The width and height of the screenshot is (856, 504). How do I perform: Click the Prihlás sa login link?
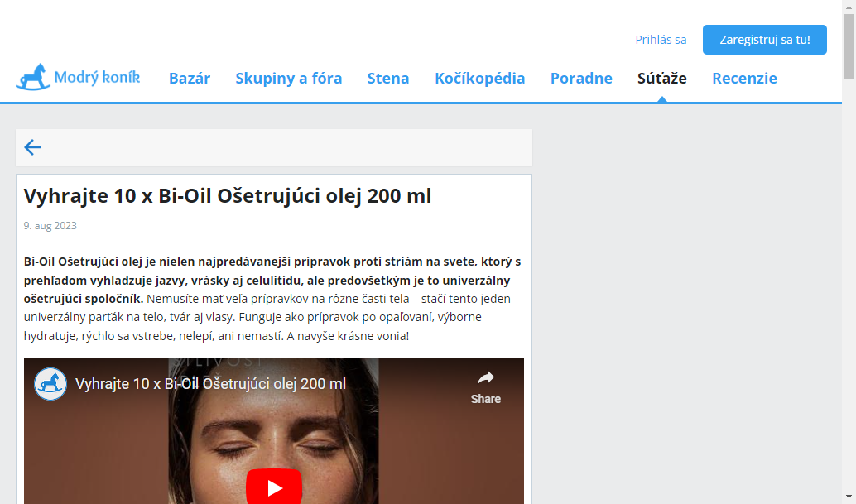661,40
